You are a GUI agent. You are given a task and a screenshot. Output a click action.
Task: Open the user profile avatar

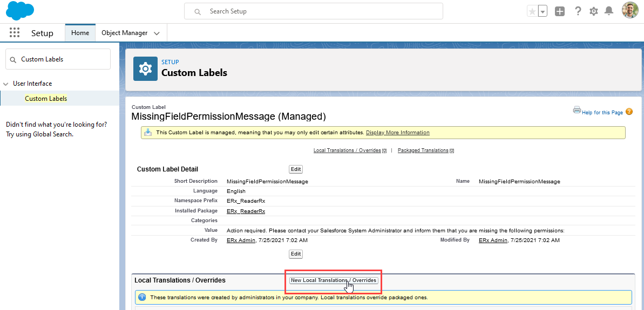tap(630, 11)
